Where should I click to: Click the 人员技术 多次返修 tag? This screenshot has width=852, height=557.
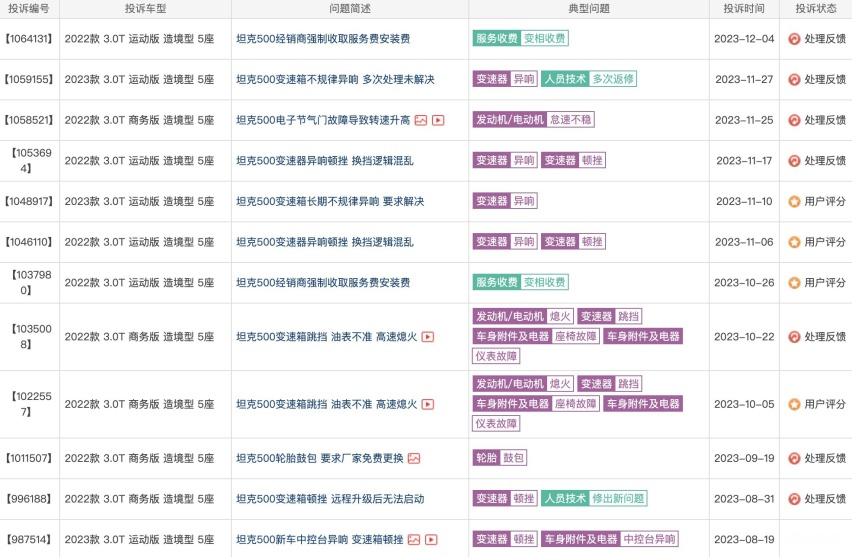(589, 79)
